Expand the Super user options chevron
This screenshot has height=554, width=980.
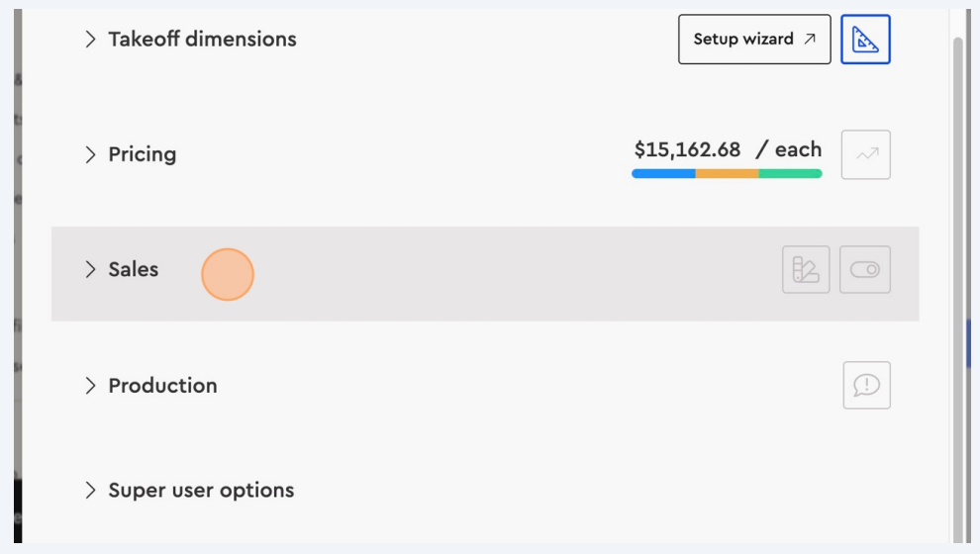click(x=90, y=491)
